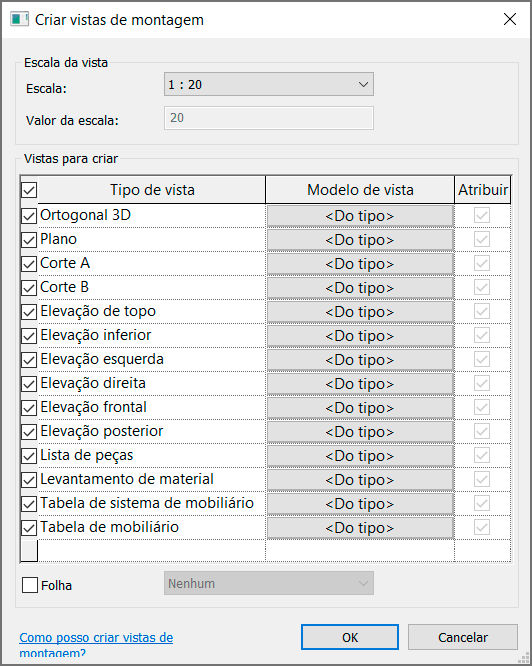The image size is (532, 666).
Task: Close the Criar vistas de montagem dialog
Action: point(510,19)
